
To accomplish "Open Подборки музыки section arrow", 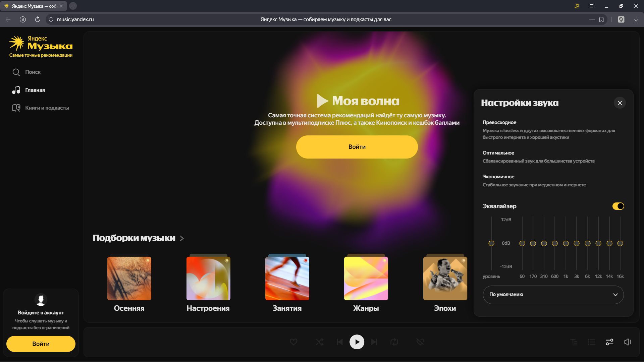I will pyautogui.click(x=182, y=238).
